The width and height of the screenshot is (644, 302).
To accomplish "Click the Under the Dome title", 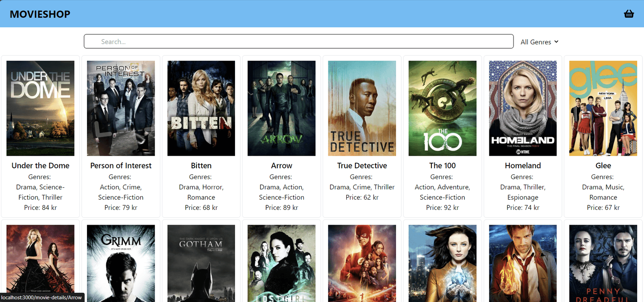I will [40, 165].
